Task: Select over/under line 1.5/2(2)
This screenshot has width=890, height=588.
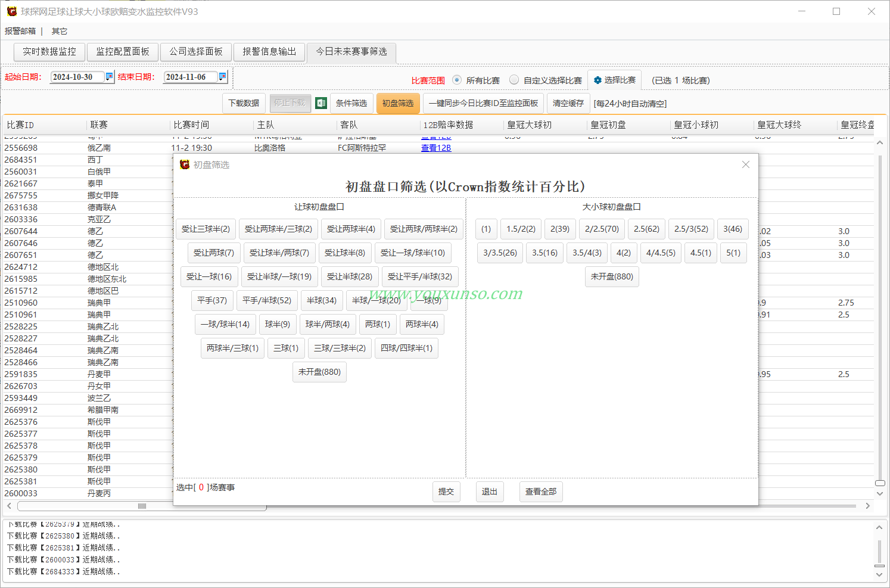Action: (521, 229)
